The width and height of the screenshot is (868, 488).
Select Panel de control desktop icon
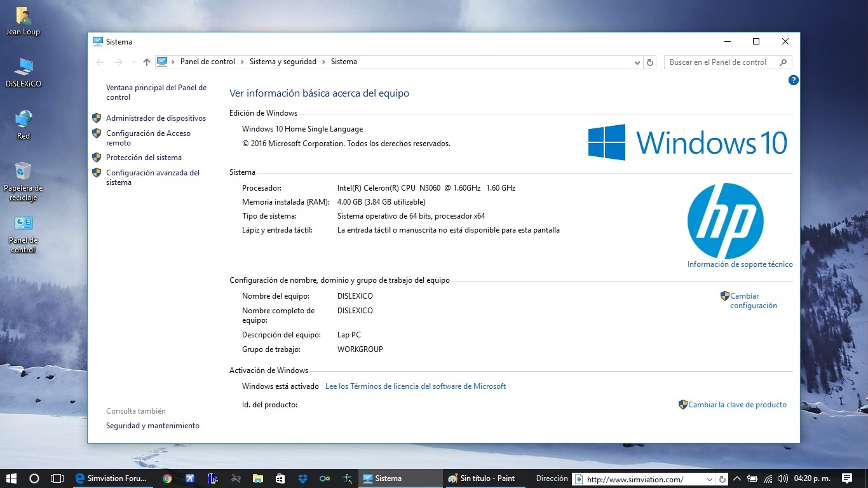(x=24, y=234)
